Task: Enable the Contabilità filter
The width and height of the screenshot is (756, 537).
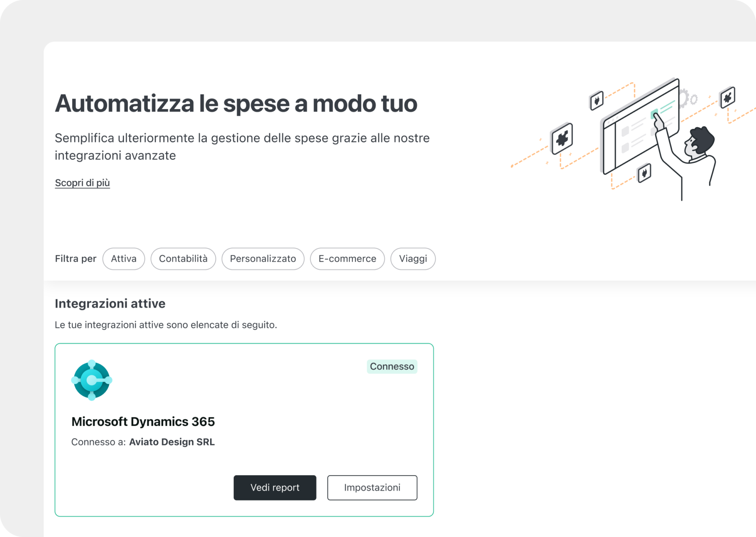Action: click(183, 258)
